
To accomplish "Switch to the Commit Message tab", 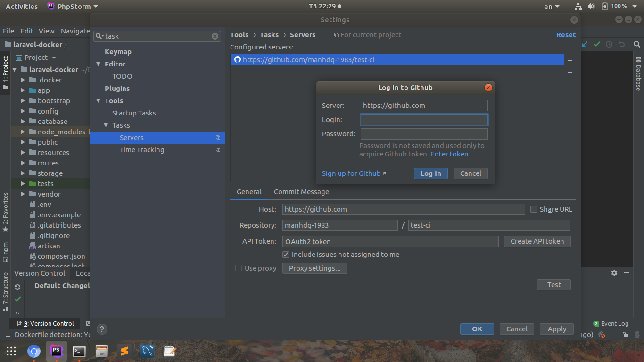I will [x=301, y=192].
